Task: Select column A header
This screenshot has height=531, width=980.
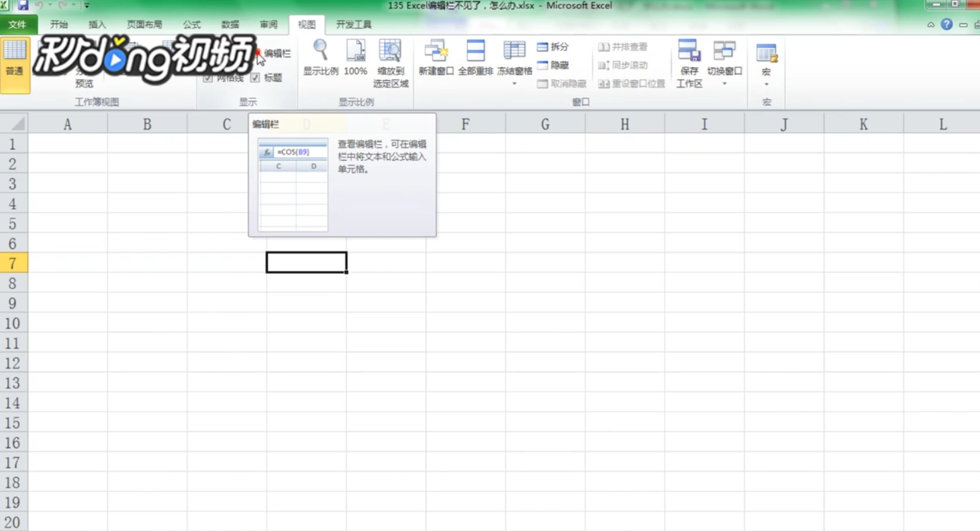Action: click(68, 124)
